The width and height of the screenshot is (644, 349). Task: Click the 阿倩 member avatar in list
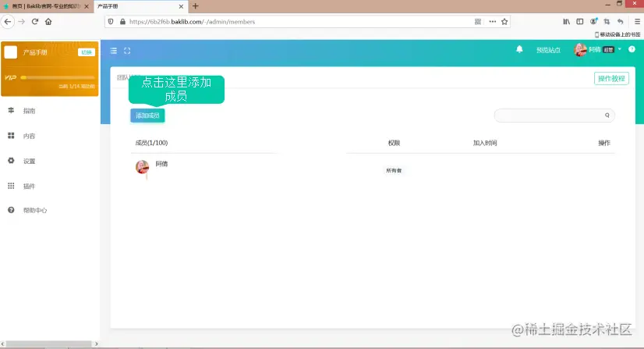point(142,167)
